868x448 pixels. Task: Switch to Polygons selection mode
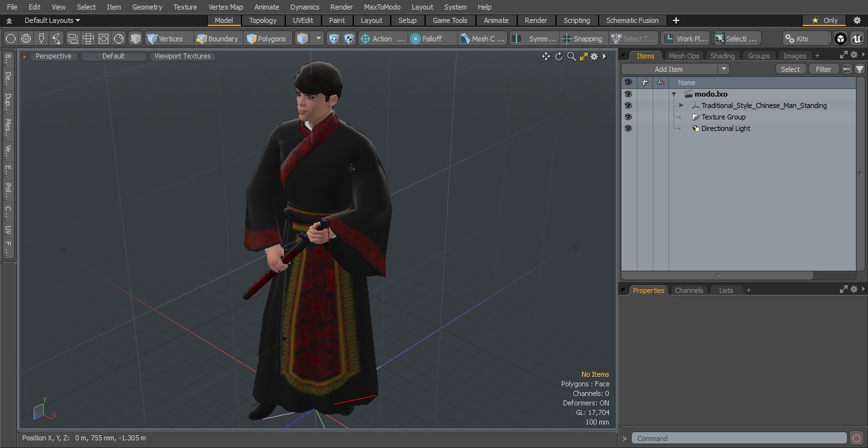point(267,39)
